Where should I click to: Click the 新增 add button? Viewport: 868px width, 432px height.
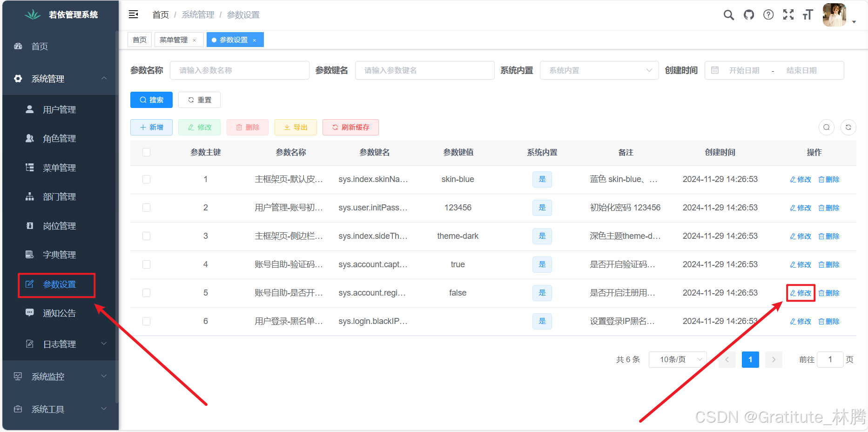click(151, 127)
